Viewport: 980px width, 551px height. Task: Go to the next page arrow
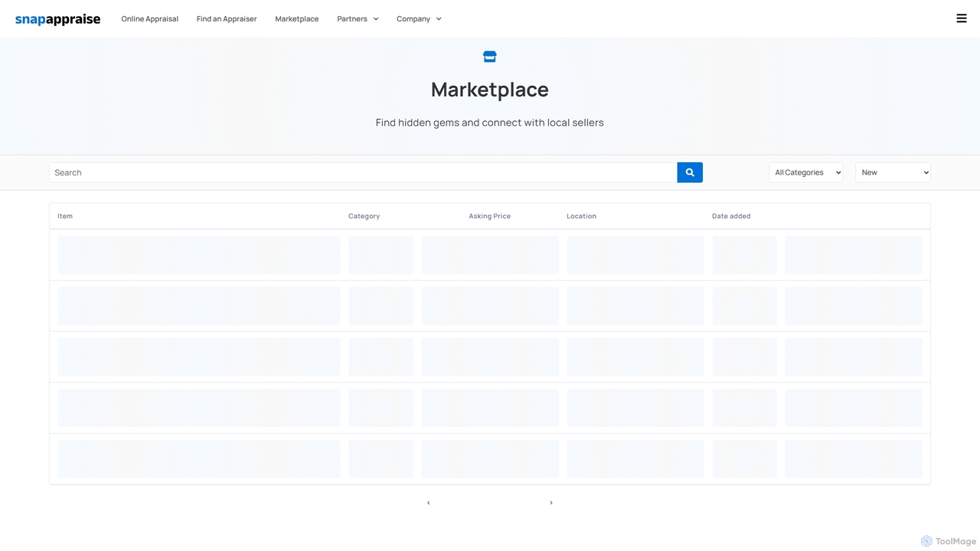click(551, 503)
